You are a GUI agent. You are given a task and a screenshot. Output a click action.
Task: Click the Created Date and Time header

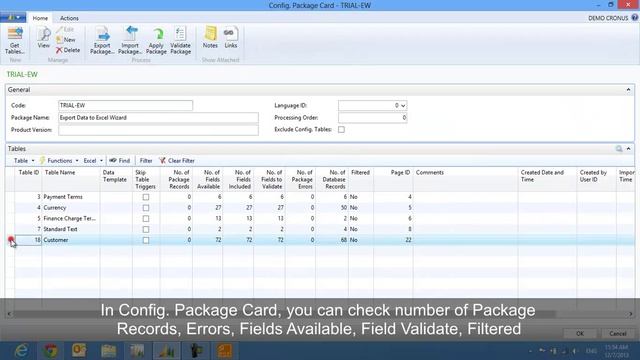(x=547, y=179)
